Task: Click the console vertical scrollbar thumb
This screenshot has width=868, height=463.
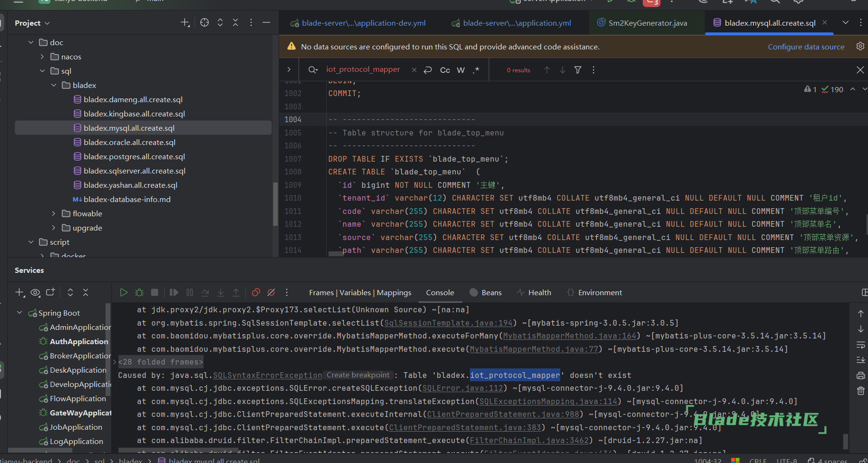Action: point(846,441)
